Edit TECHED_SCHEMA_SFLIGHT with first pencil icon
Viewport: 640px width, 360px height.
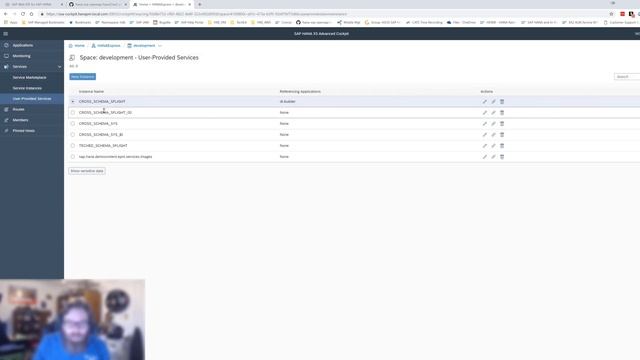(484, 146)
